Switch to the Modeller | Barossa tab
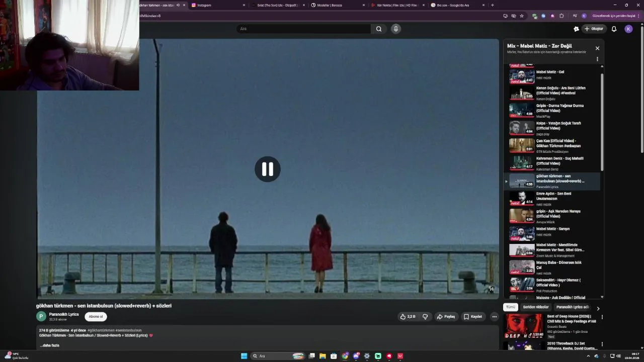Screen dimensions: 644x362 click(337, 5)
